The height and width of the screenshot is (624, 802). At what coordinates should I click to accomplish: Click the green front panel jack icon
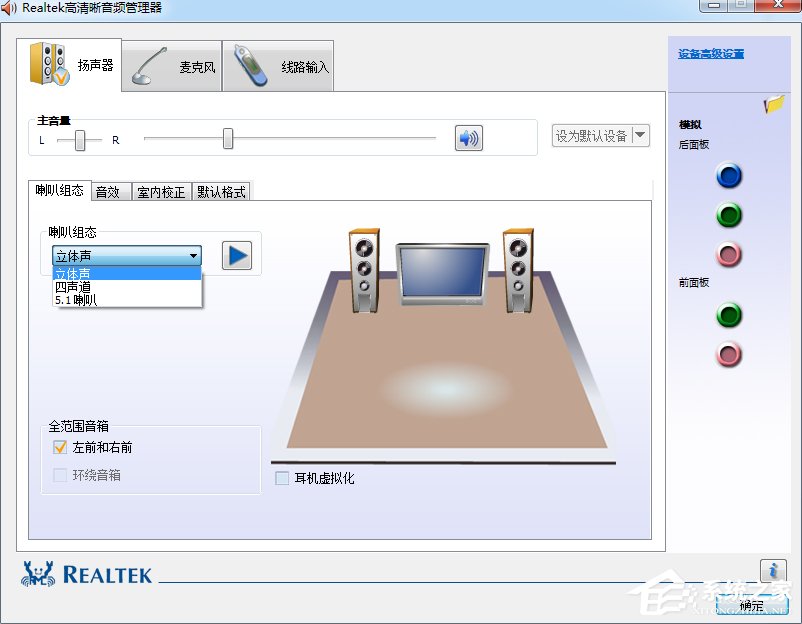[729, 315]
